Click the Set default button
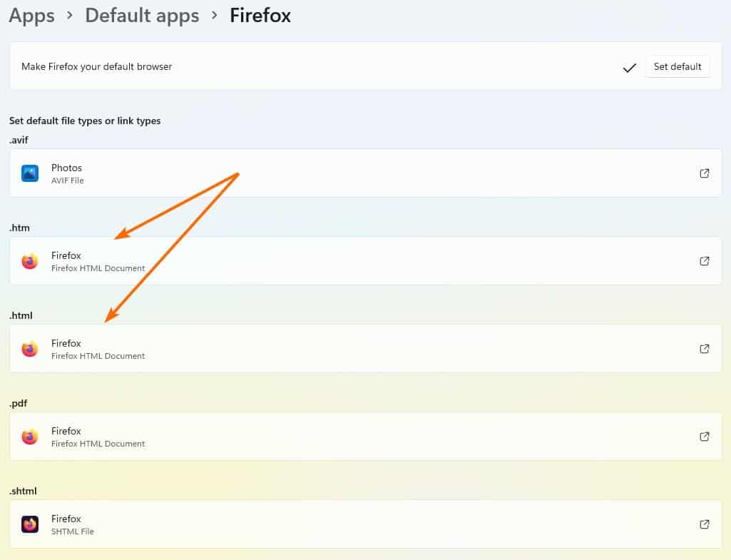 coord(677,66)
